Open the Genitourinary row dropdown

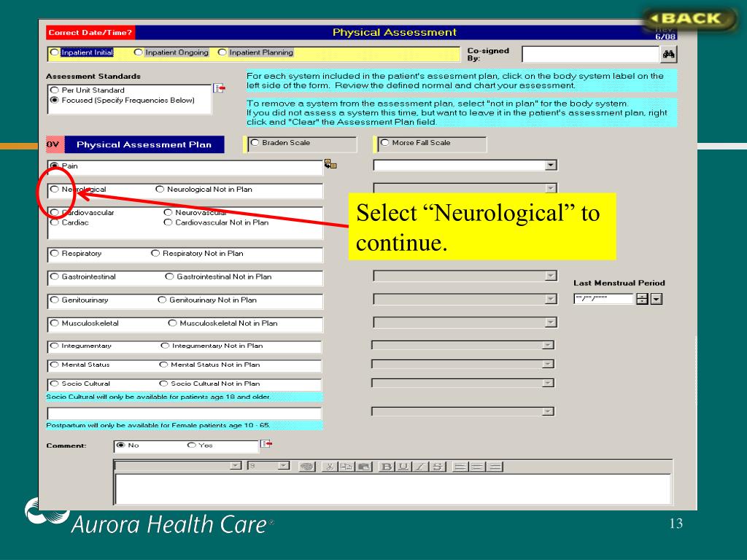click(x=551, y=299)
